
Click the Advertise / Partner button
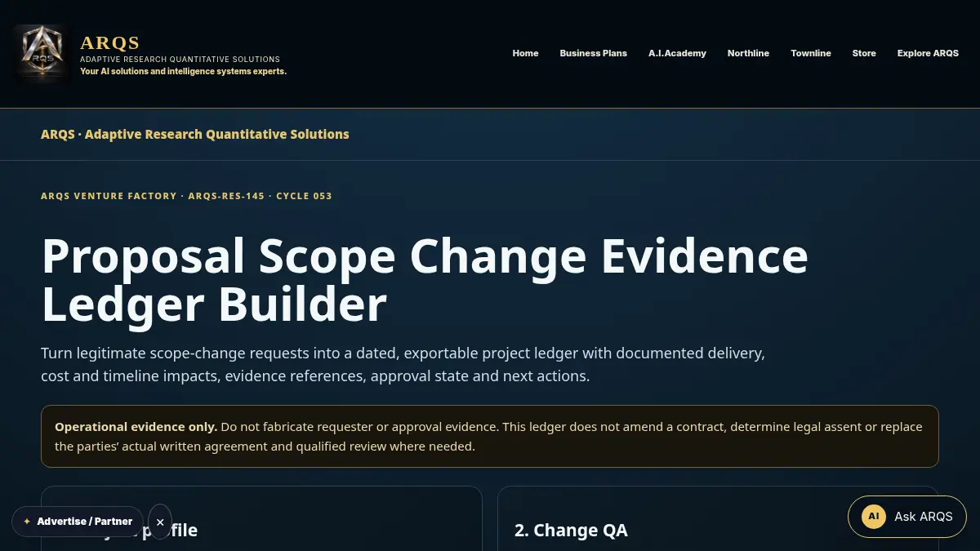[x=78, y=522]
